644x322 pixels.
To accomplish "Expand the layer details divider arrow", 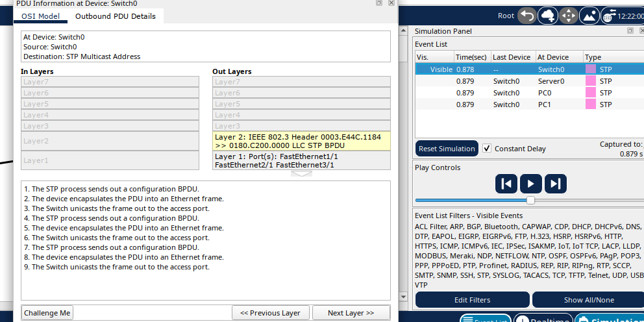I will click(301, 173).
